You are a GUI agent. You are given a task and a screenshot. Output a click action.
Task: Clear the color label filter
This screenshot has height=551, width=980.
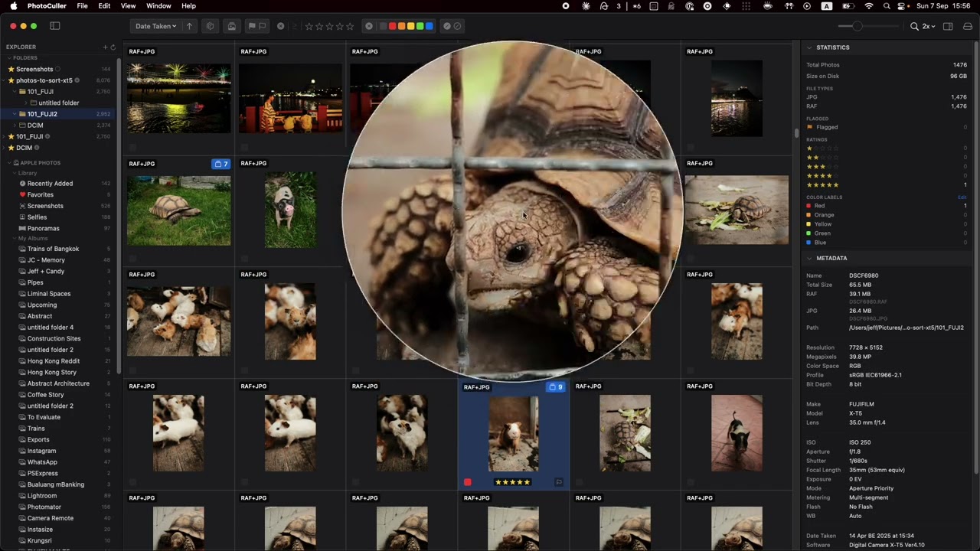[369, 26]
